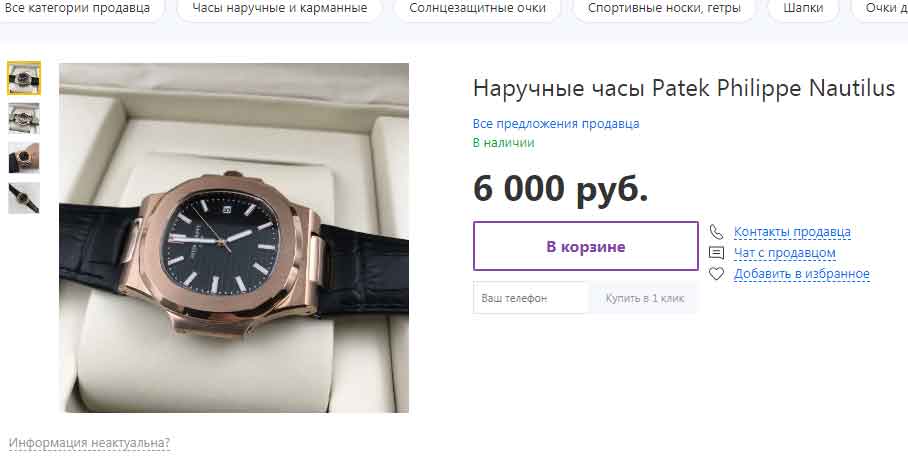The width and height of the screenshot is (908, 458).
Task: Click the phone icon beside seller contacts
Action: point(716,232)
